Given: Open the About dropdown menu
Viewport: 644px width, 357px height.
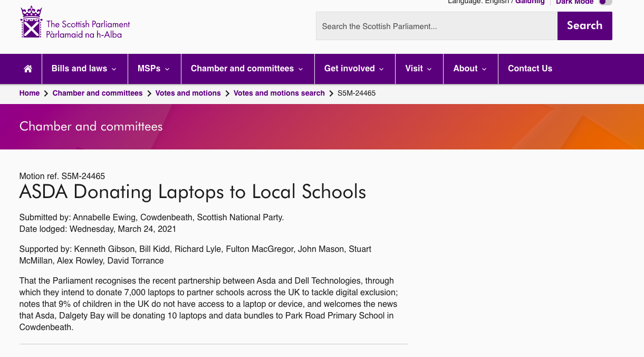Looking at the screenshot, I should pos(470,69).
